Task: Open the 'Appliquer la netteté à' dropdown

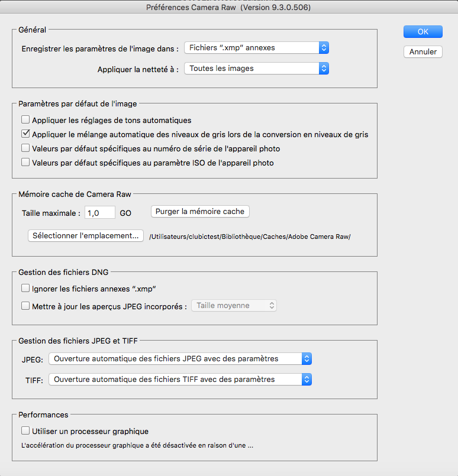Action: (x=256, y=69)
